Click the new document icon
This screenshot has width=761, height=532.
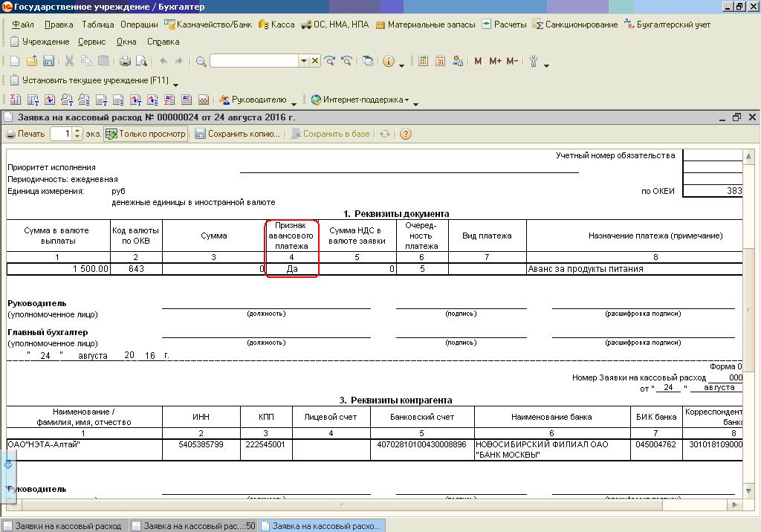tap(15, 61)
